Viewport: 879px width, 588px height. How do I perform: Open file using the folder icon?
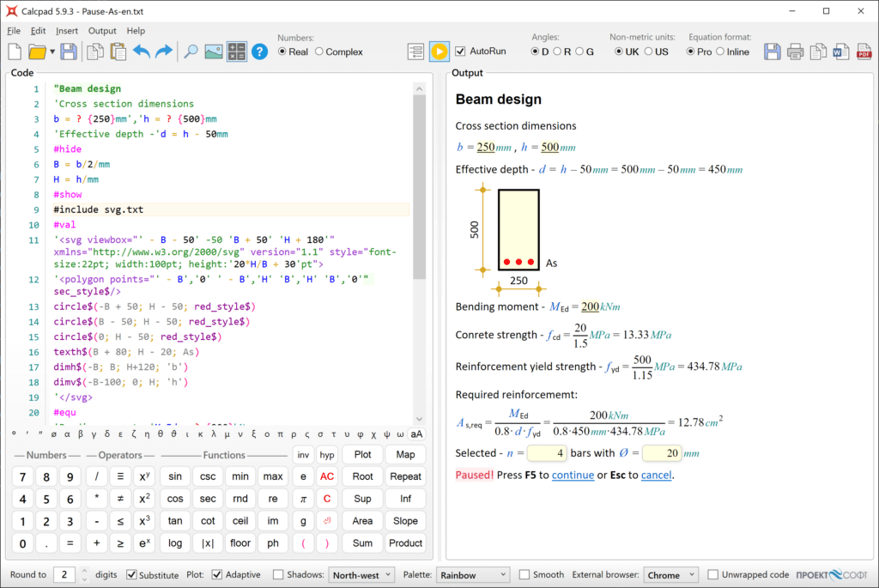coord(37,52)
